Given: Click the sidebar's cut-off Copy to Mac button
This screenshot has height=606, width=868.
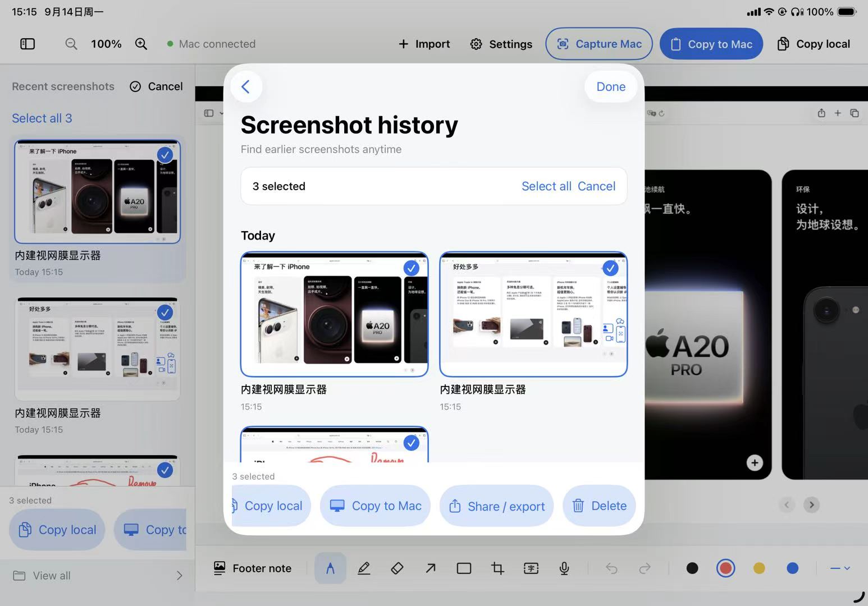Looking at the screenshot, I should pos(150,530).
